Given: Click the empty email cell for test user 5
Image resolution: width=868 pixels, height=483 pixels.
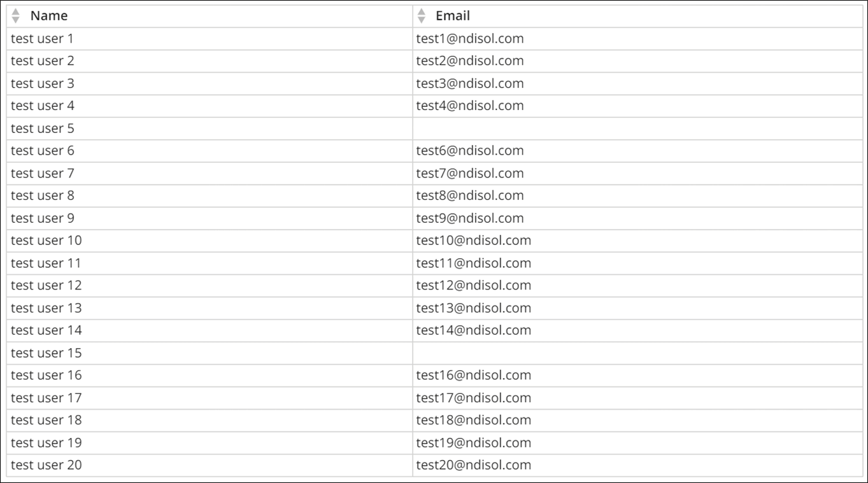Looking at the screenshot, I should click(637, 129).
